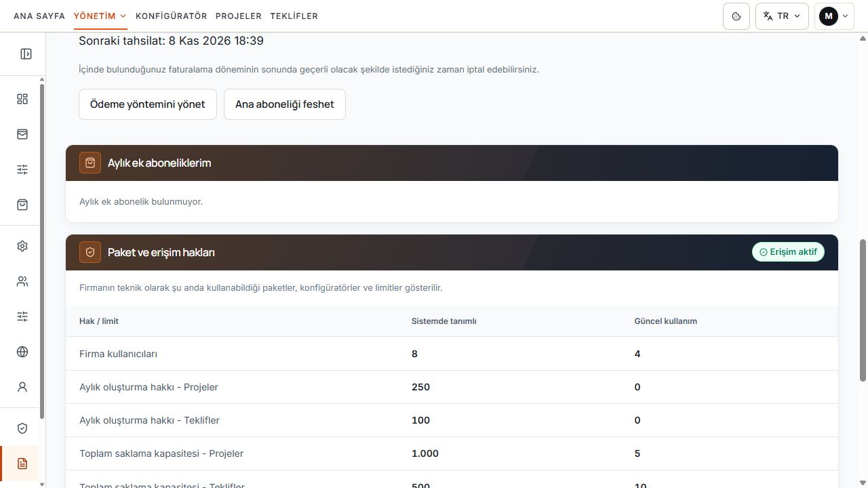
Task: Open the TR language selector
Action: pos(782,16)
